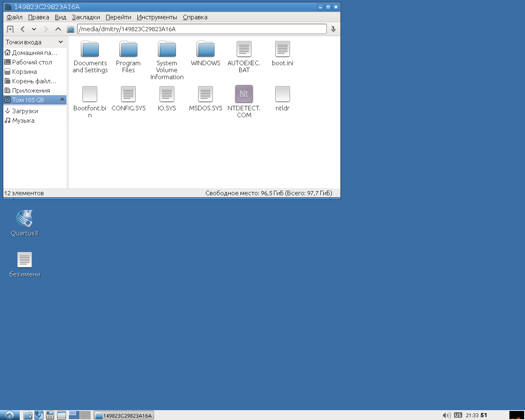Switch the US keyboard layout indicator

click(458, 415)
